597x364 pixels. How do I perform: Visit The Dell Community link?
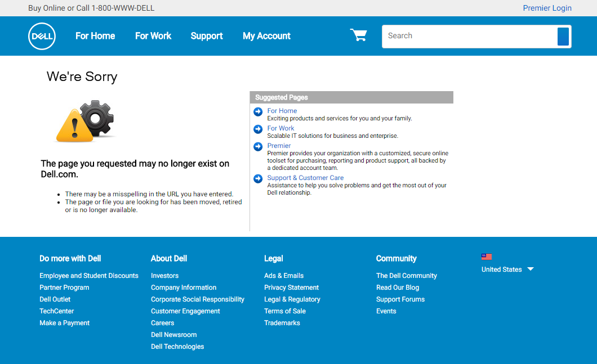(x=407, y=276)
